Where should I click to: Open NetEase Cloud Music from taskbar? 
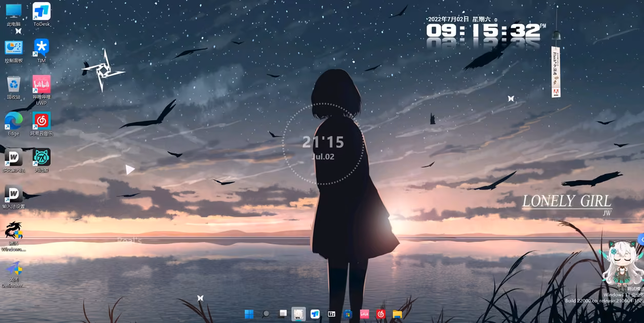click(x=380, y=314)
